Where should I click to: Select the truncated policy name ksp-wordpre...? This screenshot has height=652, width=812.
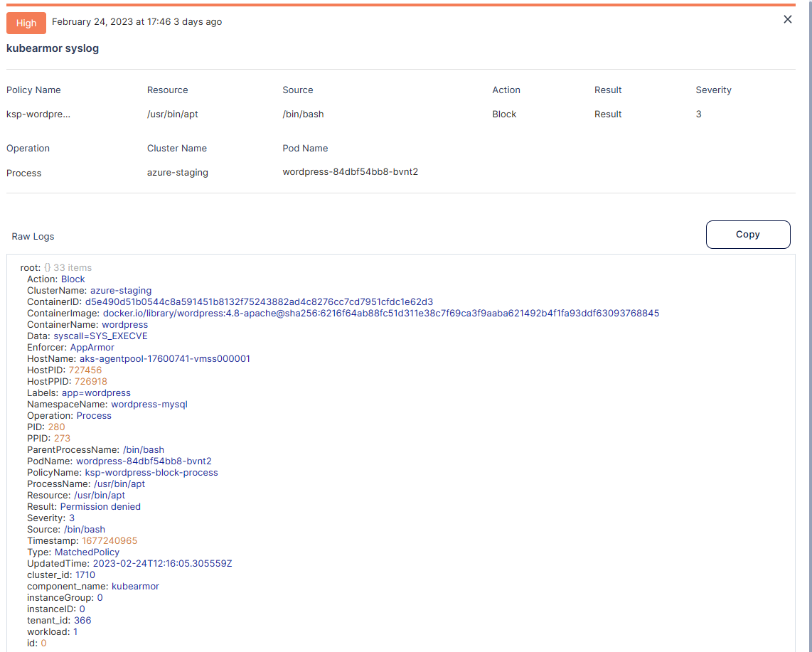(38, 114)
